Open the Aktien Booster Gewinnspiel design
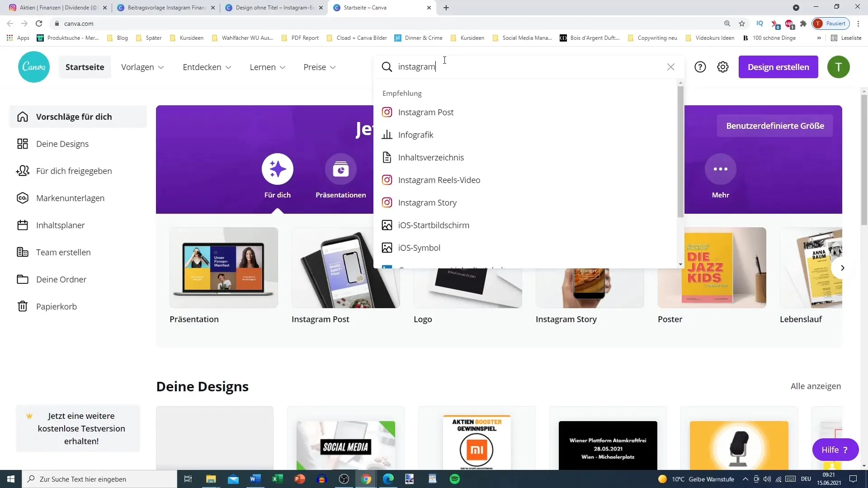The image size is (868, 488). (x=477, y=438)
